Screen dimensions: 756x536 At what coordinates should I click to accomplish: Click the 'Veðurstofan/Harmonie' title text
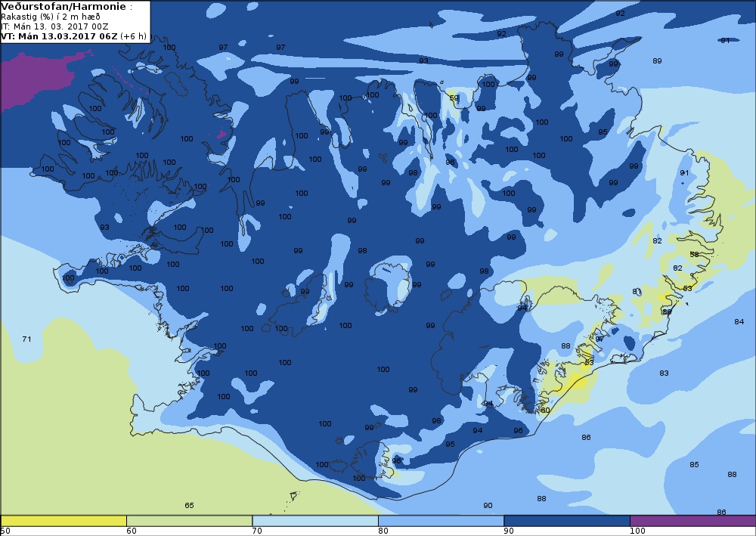[x=64, y=7]
